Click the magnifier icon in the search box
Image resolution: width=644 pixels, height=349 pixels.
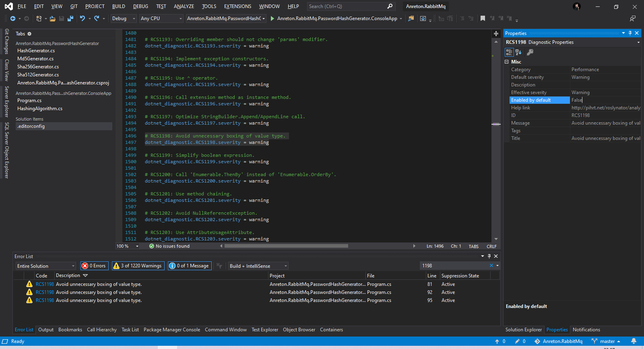coord(390,6)
